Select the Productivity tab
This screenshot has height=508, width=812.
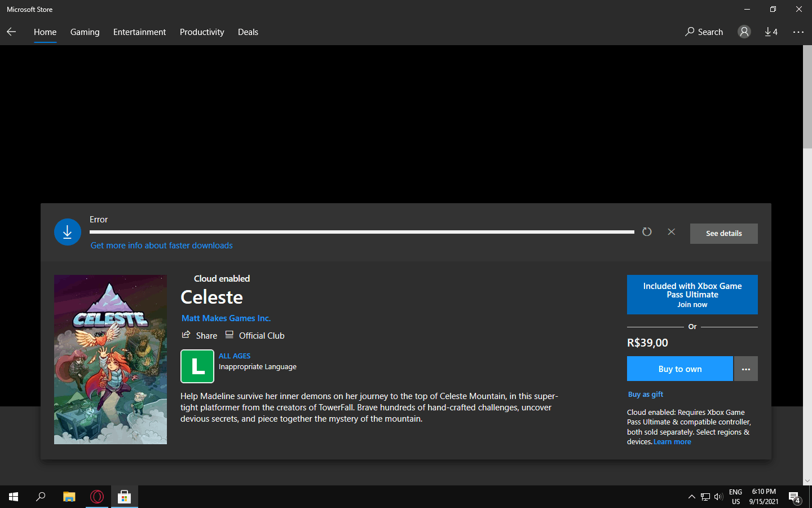(x=202, y=32)
